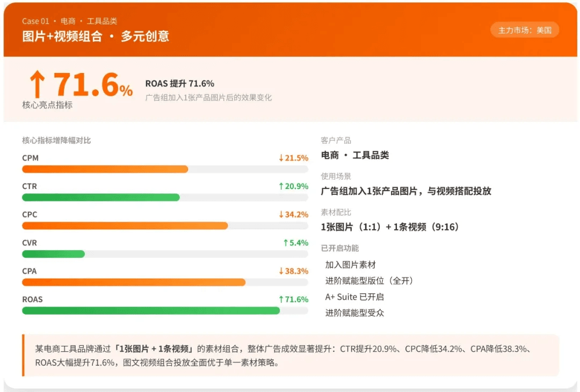Screen dimensions: 580x392
Task: Click the CPM down arrow at 21.5%
Action: pos(281,158)
